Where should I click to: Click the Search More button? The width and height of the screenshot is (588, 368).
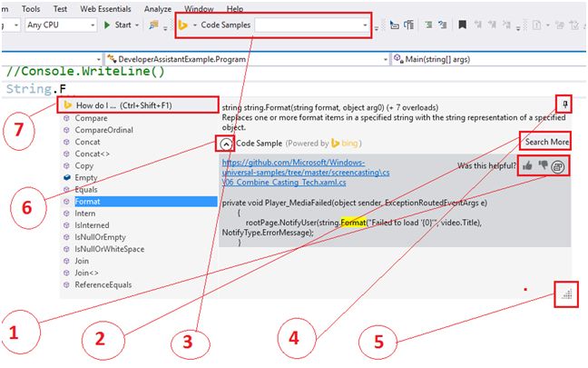[546, 142]
